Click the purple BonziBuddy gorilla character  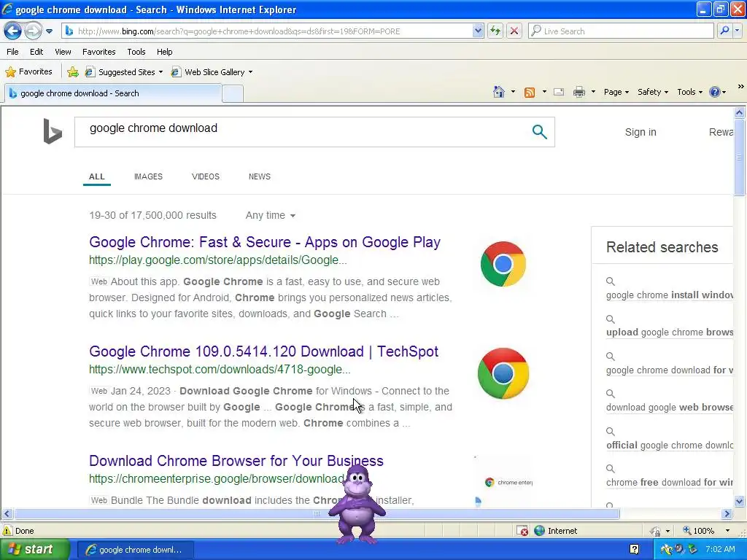coord(356,504)
